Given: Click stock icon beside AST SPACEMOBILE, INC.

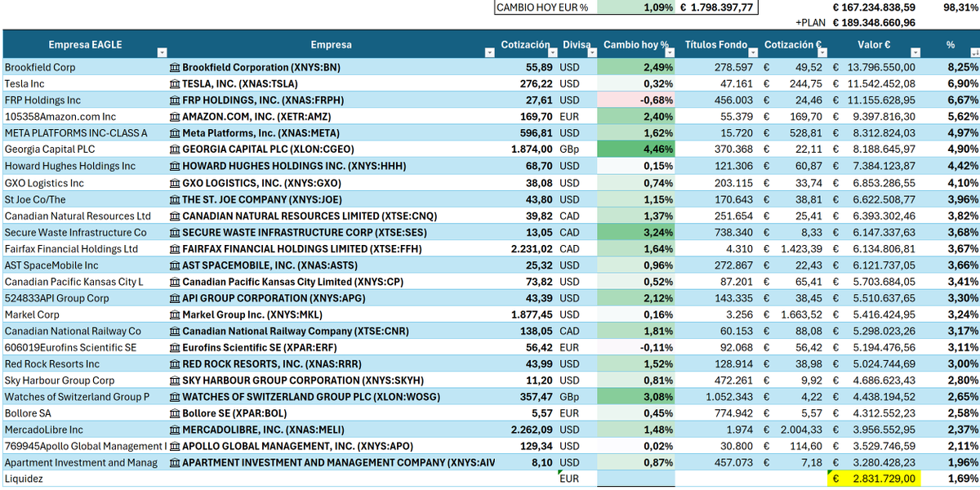Looking at the screenshot, I should coord(175,265).
